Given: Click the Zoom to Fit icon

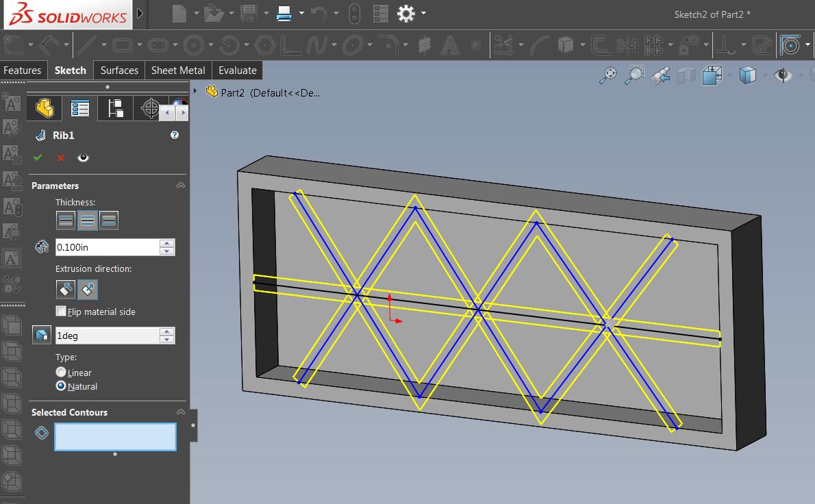Looking at the screenshot, I should point(608,76).
